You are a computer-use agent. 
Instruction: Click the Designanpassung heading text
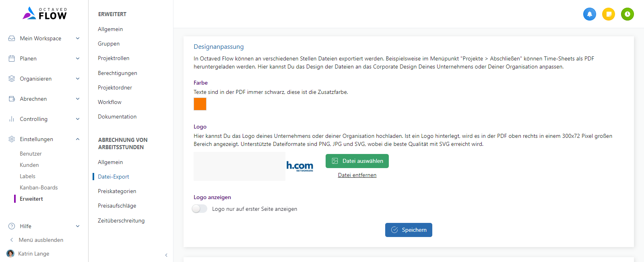219,47
